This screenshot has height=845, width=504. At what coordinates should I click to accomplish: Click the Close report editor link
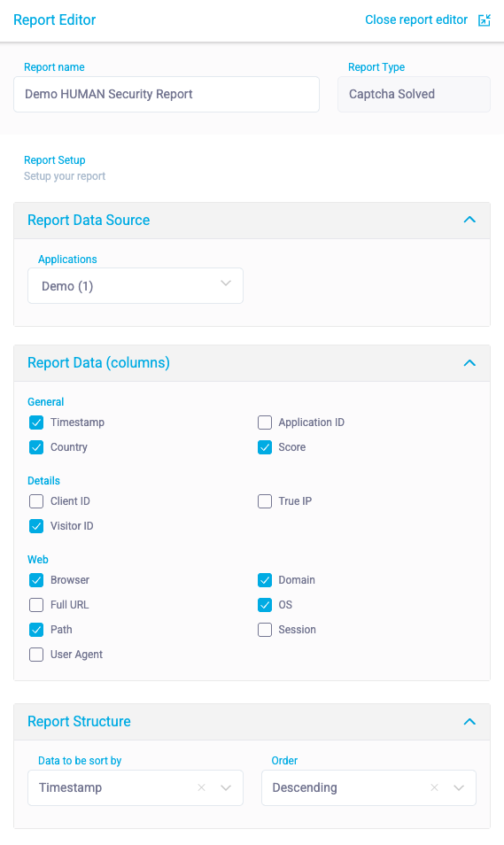(x=416, y=20)
